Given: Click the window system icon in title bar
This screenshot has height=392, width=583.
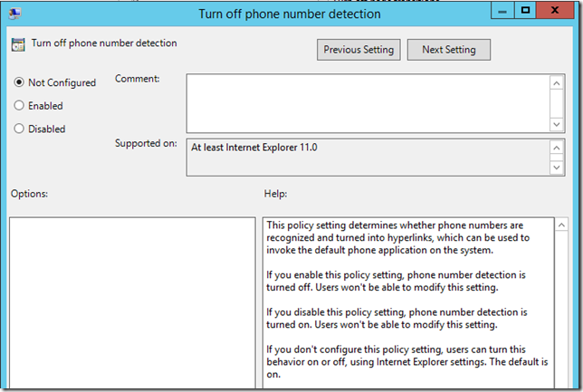Looking at the screenshot, I should (x=14, y=13).
